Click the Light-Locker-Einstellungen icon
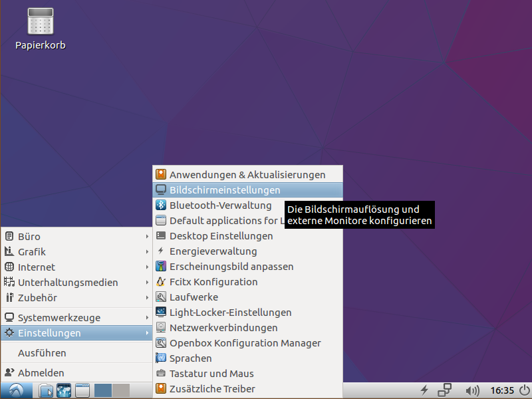Image resolution: width=532 pixels, height=399 pixels. click(161, 312)
